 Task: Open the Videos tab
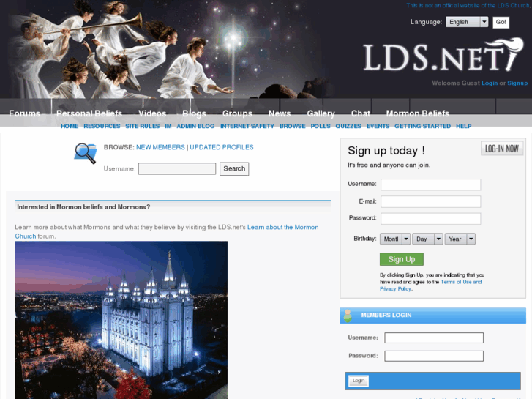click(152, 113)
